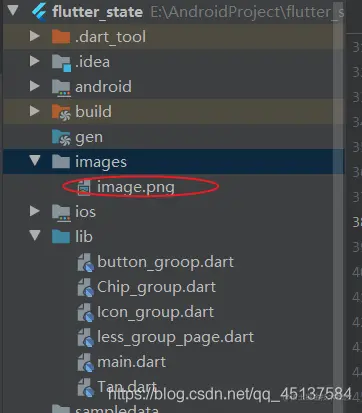
Task: Select the .dart_tool folder label
Action: tap(110, 37)
